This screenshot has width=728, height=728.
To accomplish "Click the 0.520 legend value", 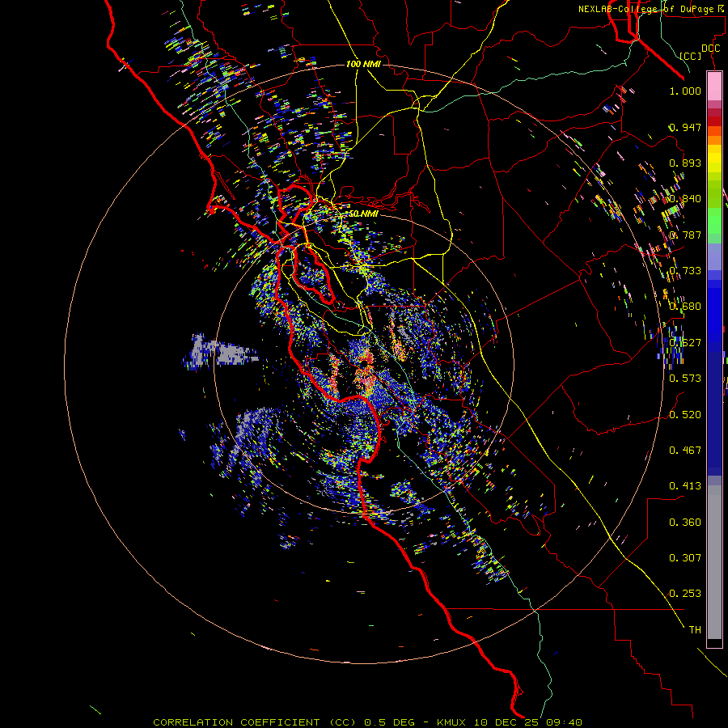I will tap(685, 415).
